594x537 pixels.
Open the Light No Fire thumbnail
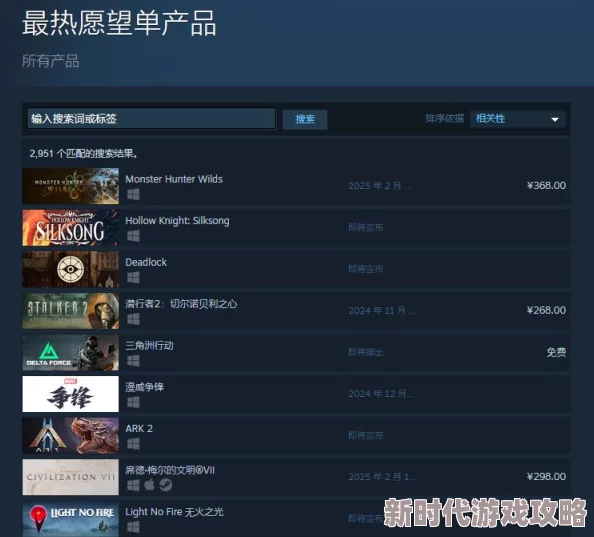(70, 518)
